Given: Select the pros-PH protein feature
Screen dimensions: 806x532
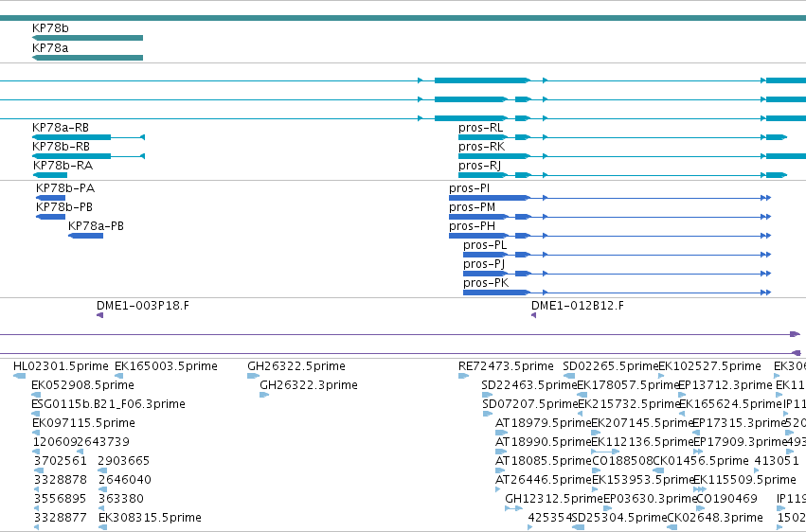Looking at the screenshot, I should pyautogui.click(x=610, y=236).
